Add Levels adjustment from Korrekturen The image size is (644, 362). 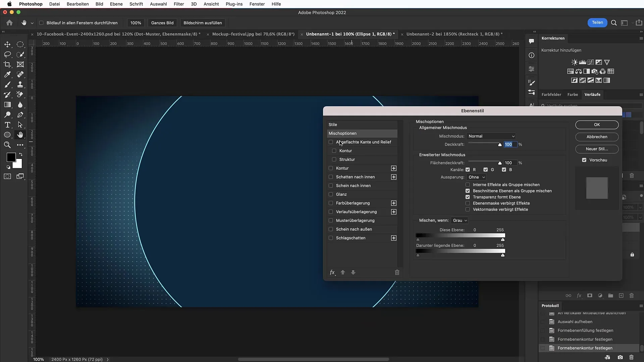[583, 62]
